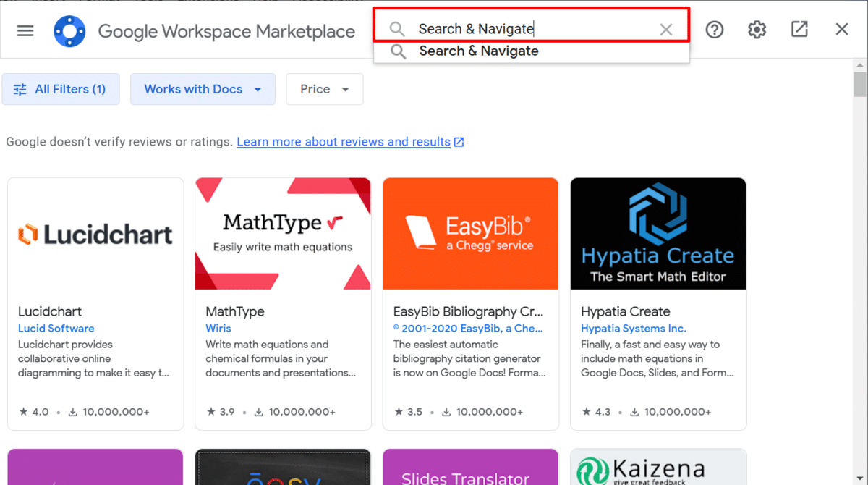
Task: Open the Price filter dropdown
Action: (x=324, y=88)
